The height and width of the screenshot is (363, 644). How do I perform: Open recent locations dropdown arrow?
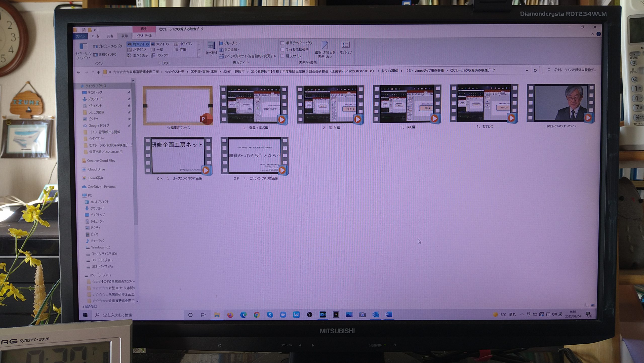(x=93, y=72)
